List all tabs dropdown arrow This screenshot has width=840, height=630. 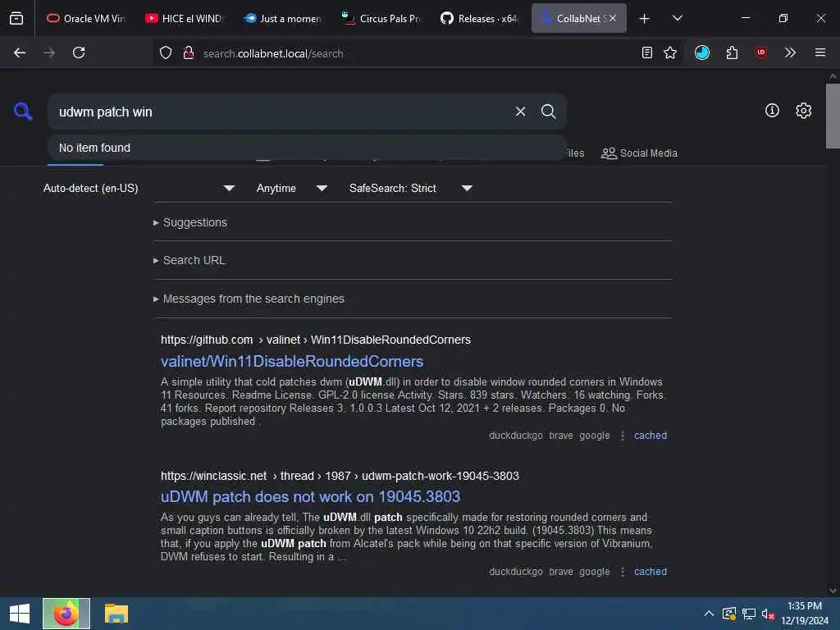tap(678, 18)
